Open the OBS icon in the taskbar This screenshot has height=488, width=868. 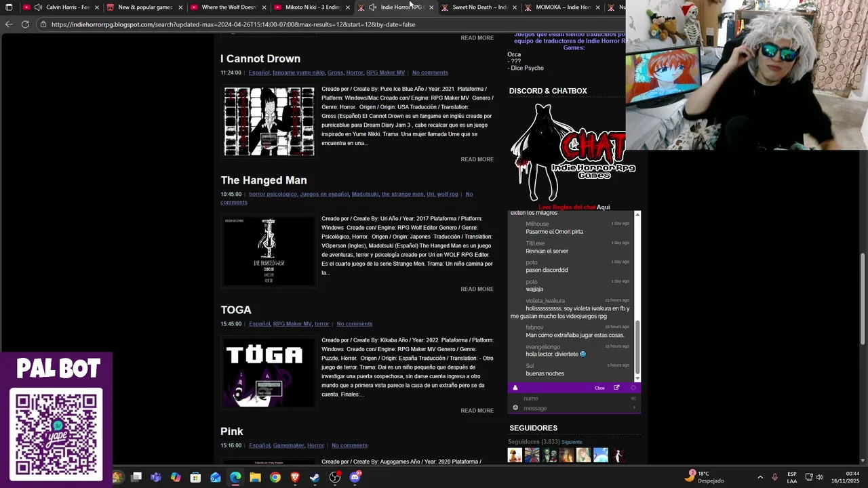[335, 477]
